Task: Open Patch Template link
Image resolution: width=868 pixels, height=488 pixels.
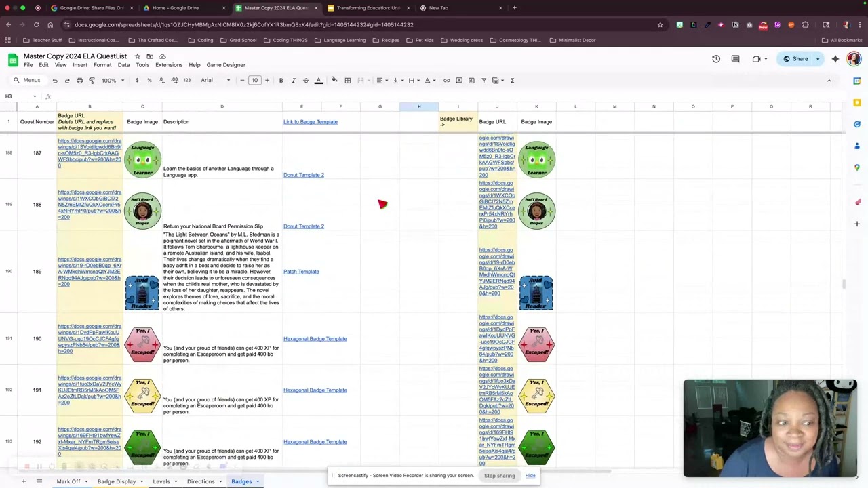Action: click(x=301, y=272)
